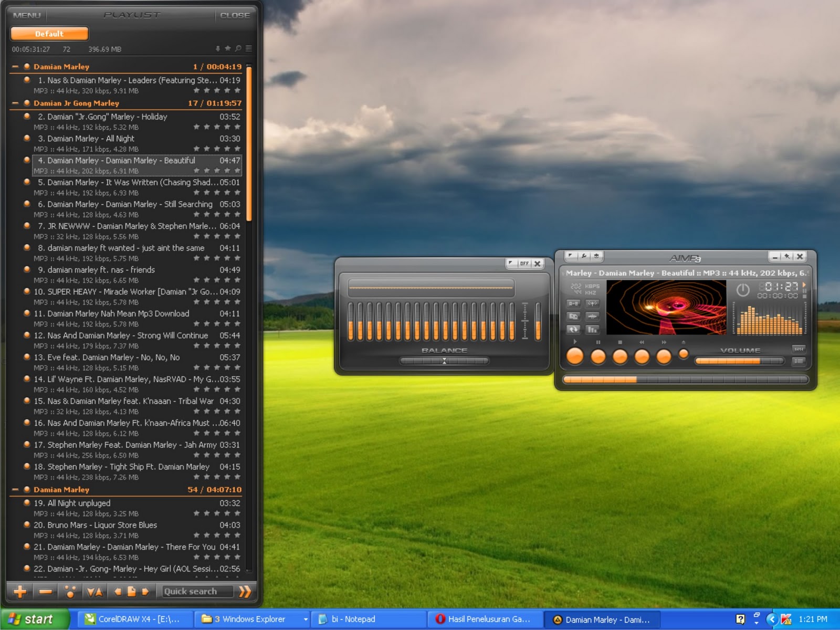Toggle equalizer window with EQ button
The width and height of the screenshot is (840, 630).
(799, 349)
